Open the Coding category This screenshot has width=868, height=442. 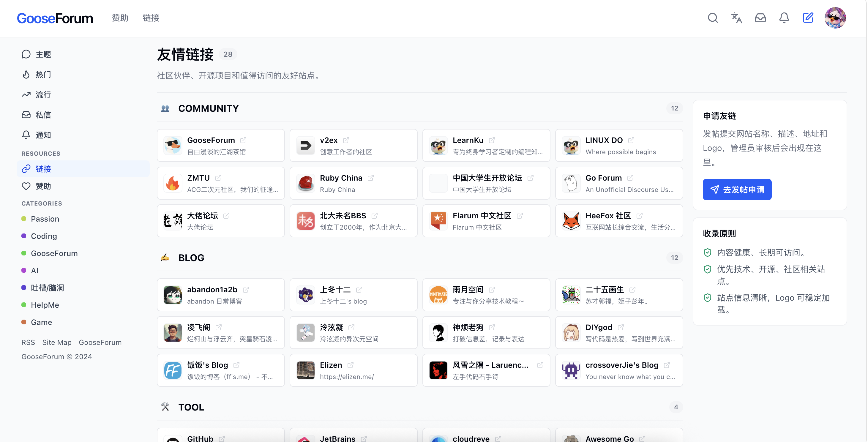pyautogui.click(x=39, y=236)
